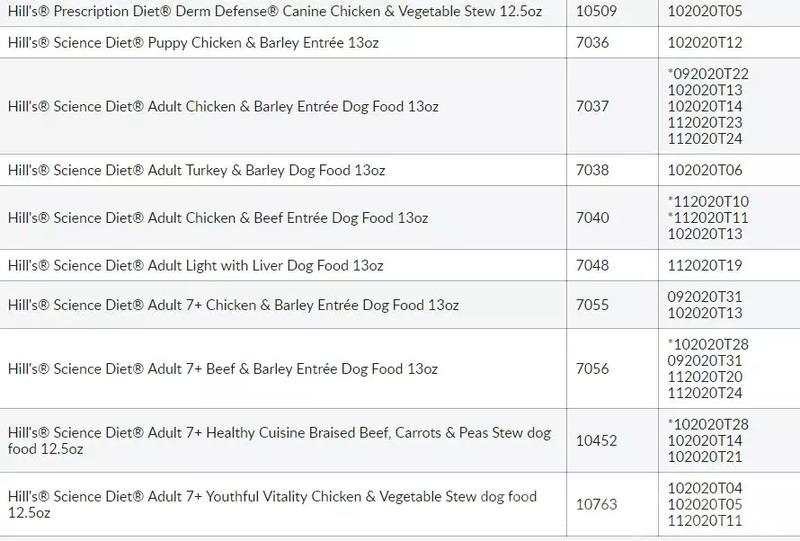Select Adult Light with Liver Dog Food
The image size is (800, 541).
(194, 266)
